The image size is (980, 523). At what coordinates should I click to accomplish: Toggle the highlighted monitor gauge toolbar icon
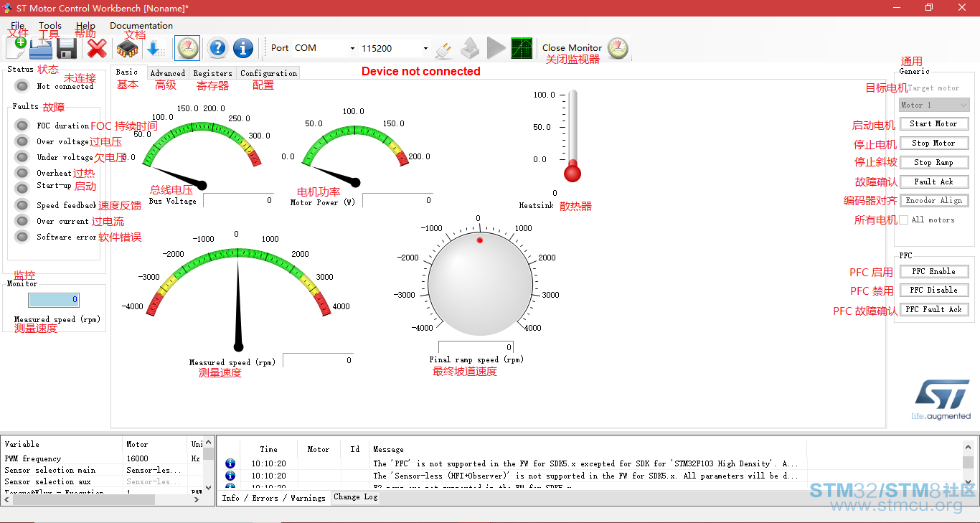187,48
